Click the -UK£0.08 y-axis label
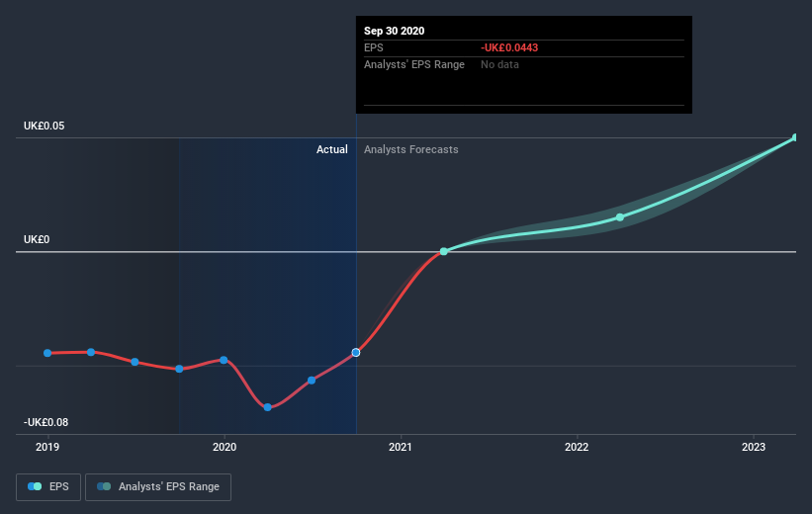Screen dimensions: 812x514 click(x=45, y=422)
